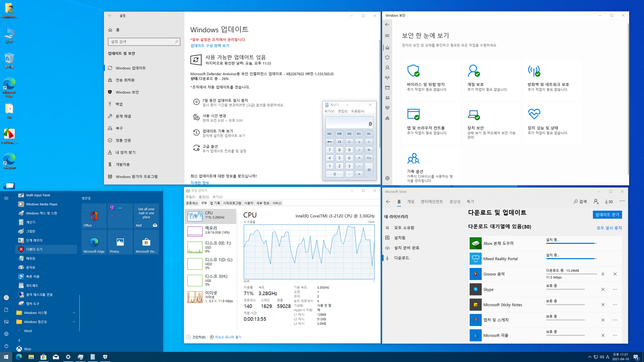Click Xbox 본체 도우미 install progress bar
Image resolution: width=644 pixels, height=362 pixels.
coord(571,243)
